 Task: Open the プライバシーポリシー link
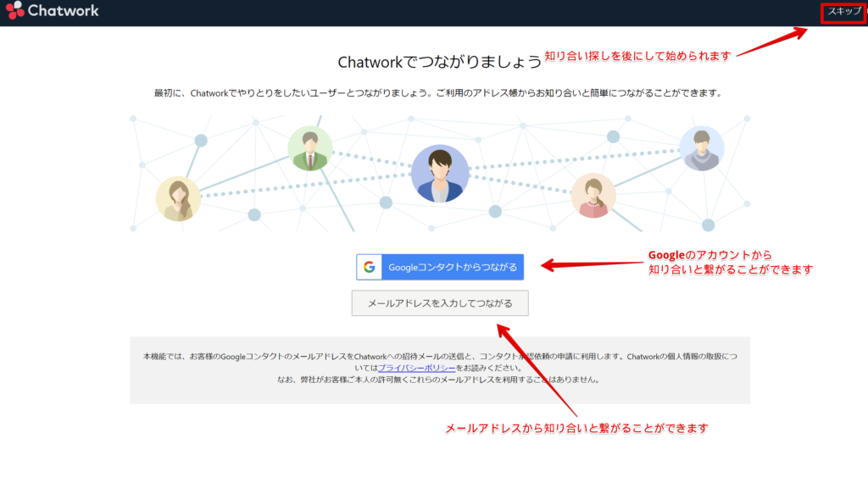tap(416, 368)
